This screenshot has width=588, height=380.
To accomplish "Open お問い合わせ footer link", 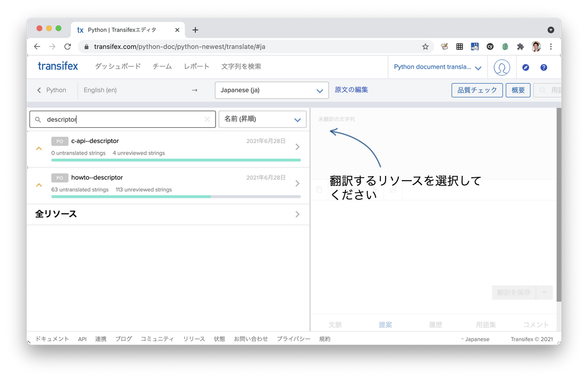I will coord(251,339).
